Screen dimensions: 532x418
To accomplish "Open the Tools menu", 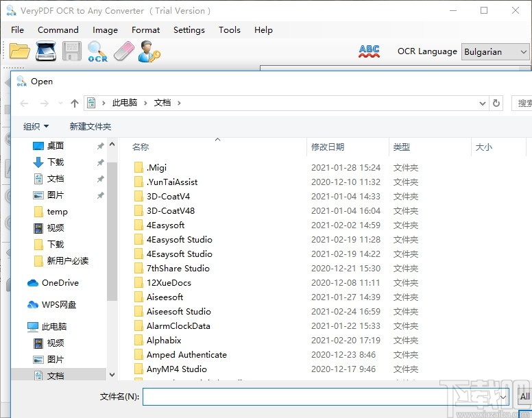I will click(230, 30).
